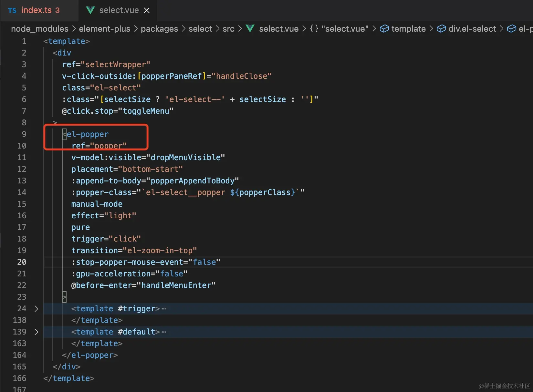Click the trigger="click" attribute
Image resolution: width=533 pixels, height=392 pixels.
[x=106, y=239]
